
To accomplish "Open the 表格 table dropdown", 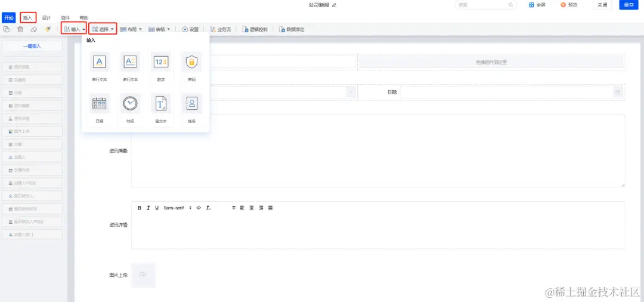I will pos(159,29).
